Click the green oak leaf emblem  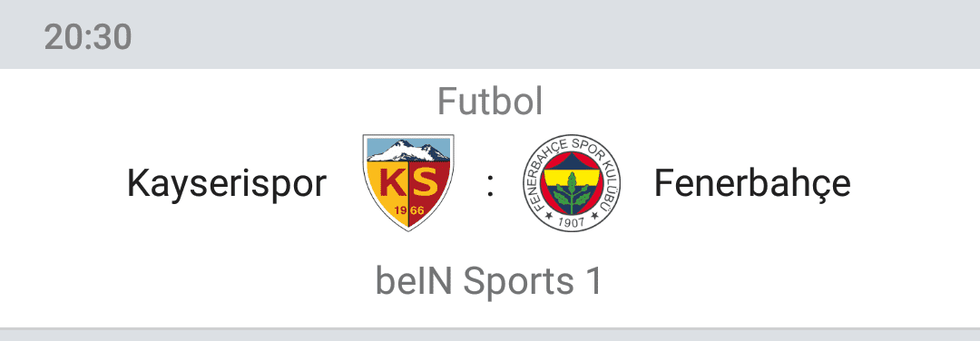(571, 192)
